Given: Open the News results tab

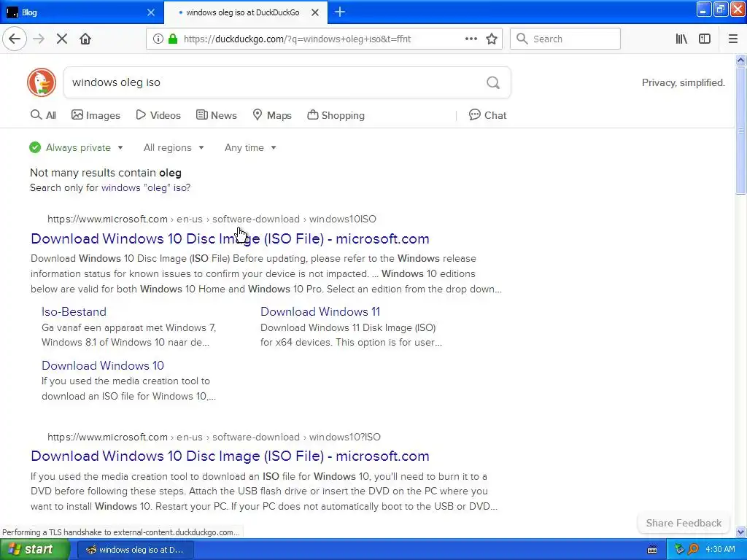Looking at the screenshot, I should [217, 115].
